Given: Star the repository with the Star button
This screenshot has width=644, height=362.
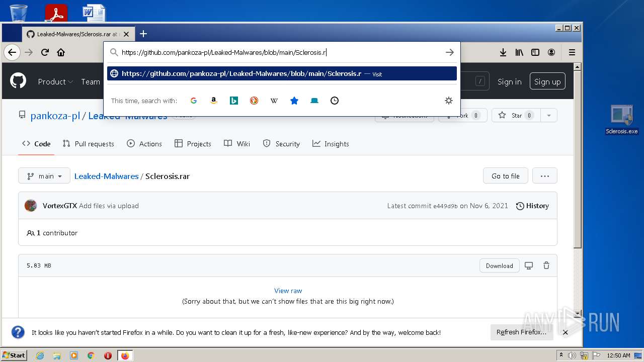Looking at the screenshot, I should 516,115.
